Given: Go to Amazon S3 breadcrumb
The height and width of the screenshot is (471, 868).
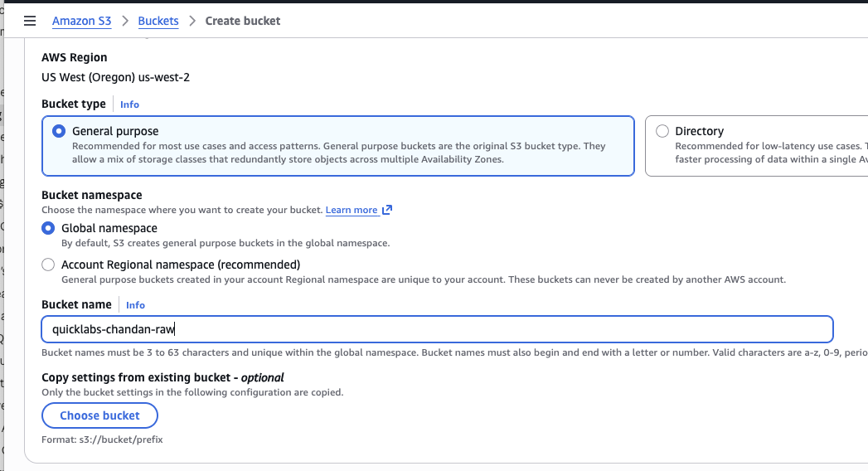Looking at the screenshot, I should pyautogui.click(x=81, y=21).
